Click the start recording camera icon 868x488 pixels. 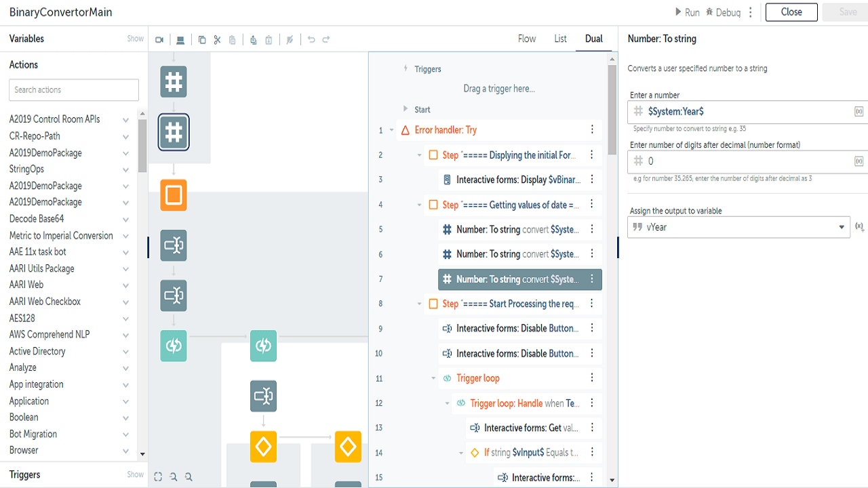click(159, 40)
